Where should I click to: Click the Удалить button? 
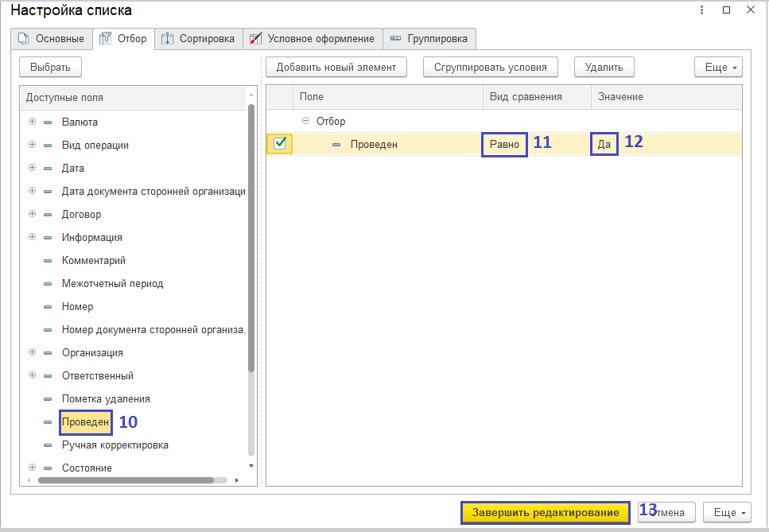[x=604, y=67]
